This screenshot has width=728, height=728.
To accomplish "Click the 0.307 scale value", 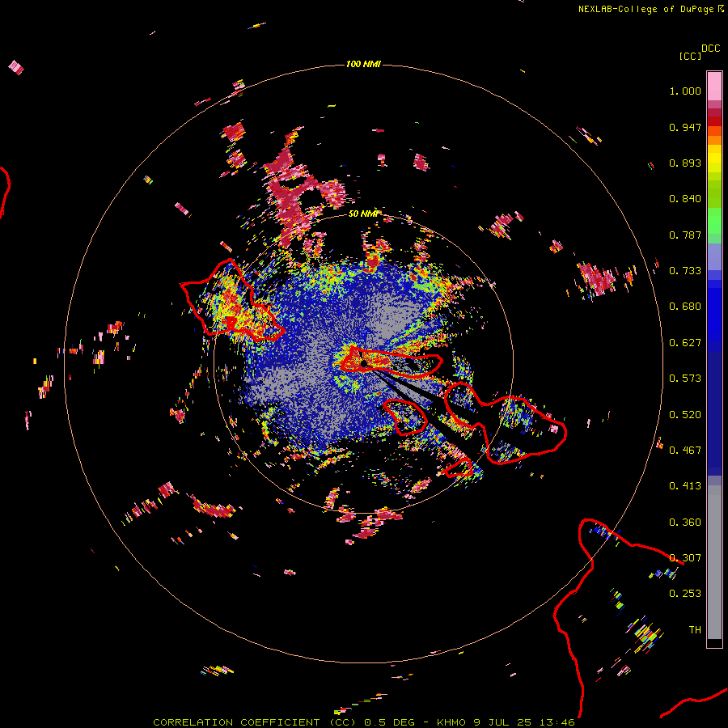I will 685,558.
